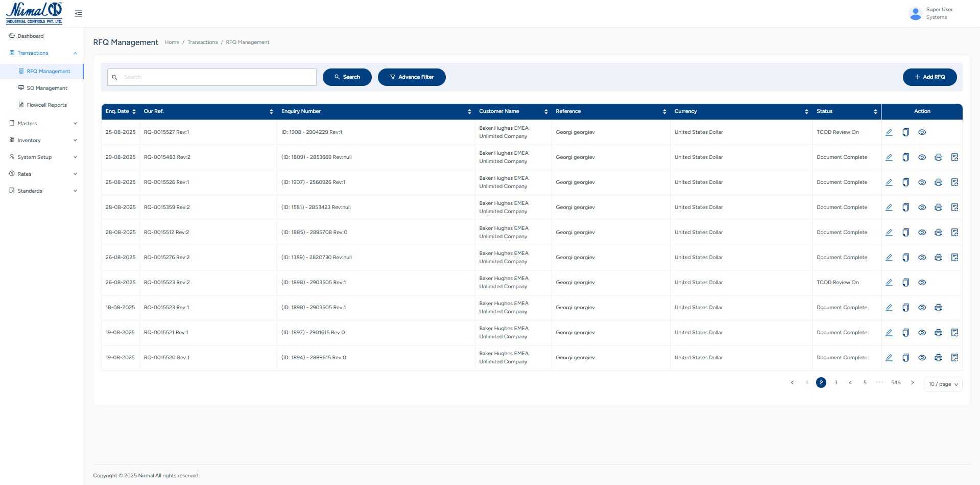Image resolution: width=980 pixels, height=485 pixels.
Task: Click the Add RFQ button
Action: click(929, 77)
